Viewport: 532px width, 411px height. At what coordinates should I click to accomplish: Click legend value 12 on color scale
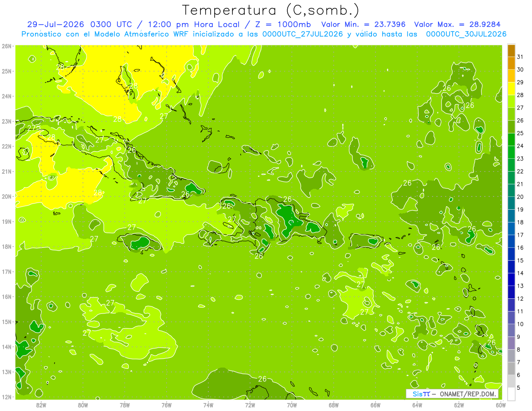coord(520,299)
